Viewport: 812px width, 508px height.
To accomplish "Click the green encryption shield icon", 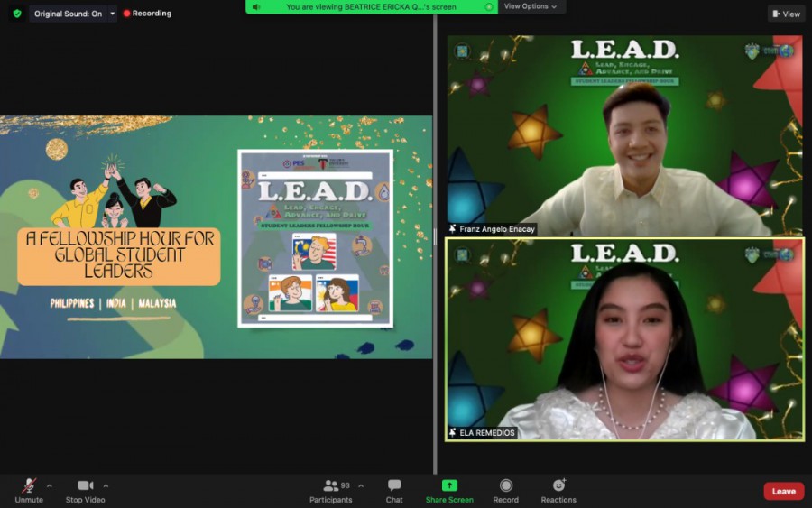I will [17, 14].
